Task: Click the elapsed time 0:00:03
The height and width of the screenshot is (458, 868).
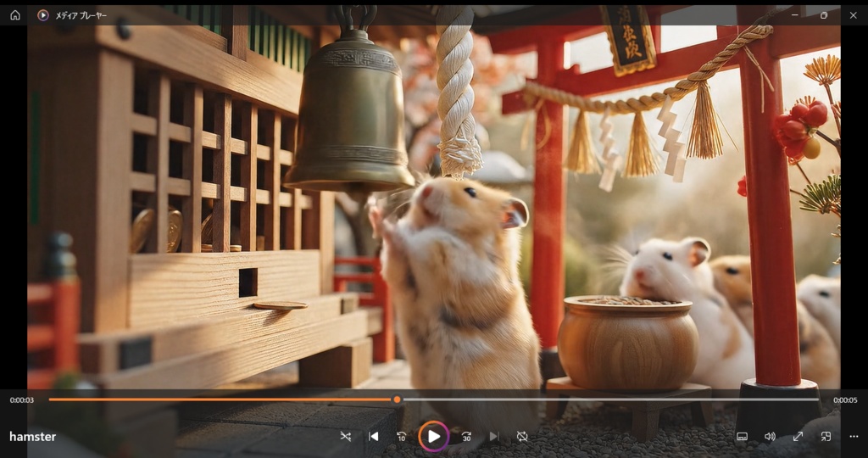Action: click(x=21, y=399)
